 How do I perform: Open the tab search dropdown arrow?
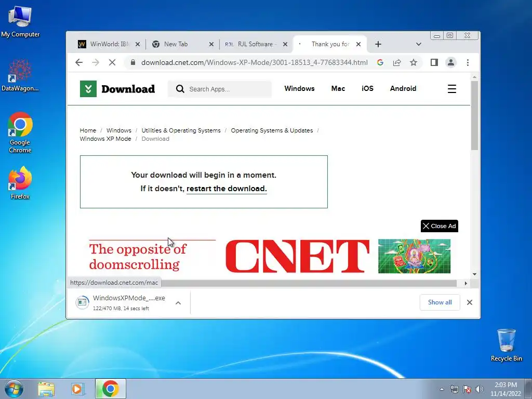click(418, 44)
